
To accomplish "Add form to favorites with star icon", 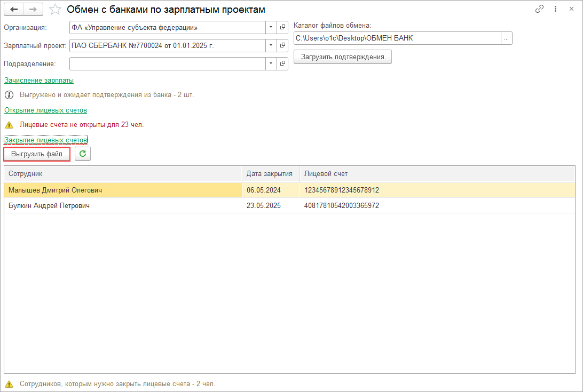I will coord(54,10).
